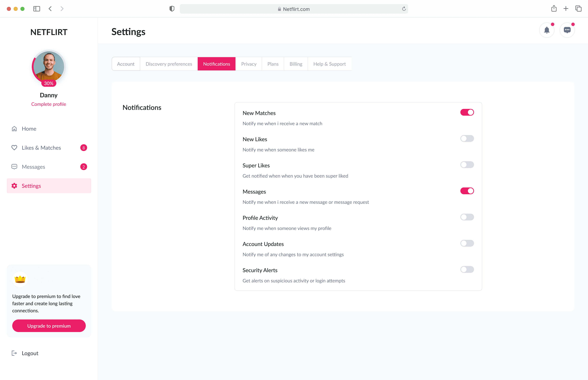The image size is (588, 380).
Task: Click the Settings gear icon
Action: tap(14, 186)
